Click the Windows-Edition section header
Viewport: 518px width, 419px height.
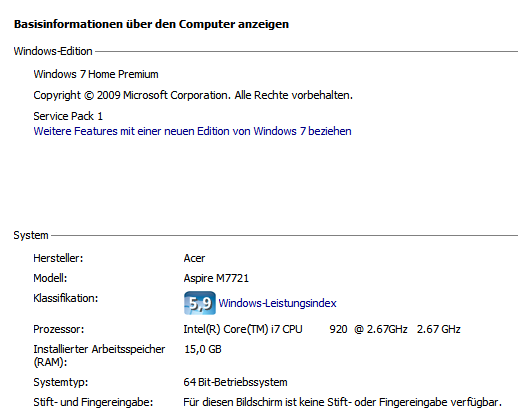coord(53,51)
